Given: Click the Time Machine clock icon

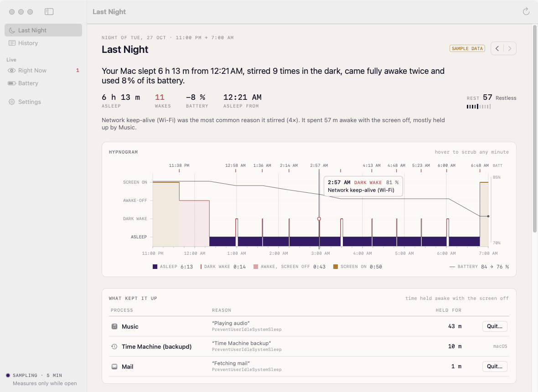Looking at the screenshot, I should 114,346.
